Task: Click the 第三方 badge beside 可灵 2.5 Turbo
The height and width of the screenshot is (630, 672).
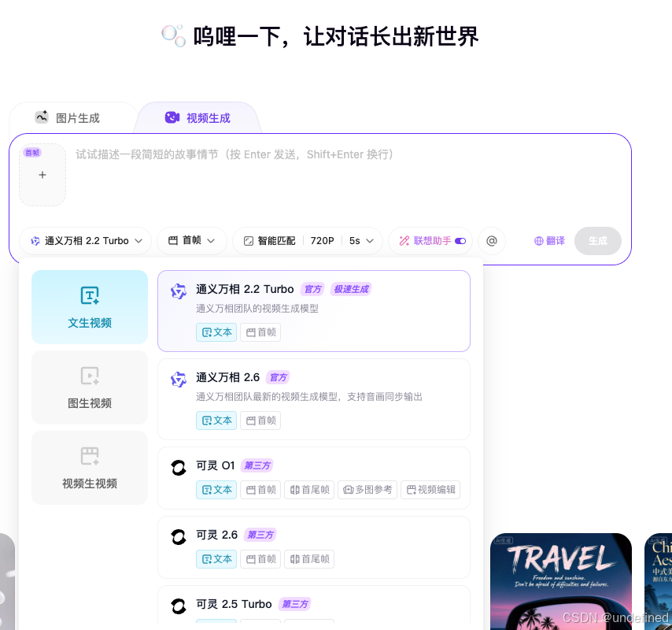Action: 295,605
